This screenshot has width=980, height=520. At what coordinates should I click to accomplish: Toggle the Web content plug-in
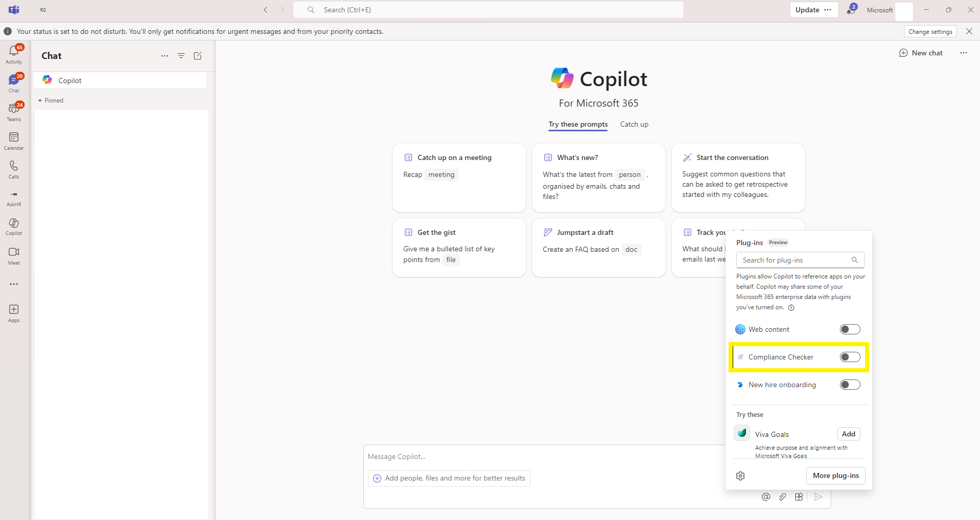(x=850, y=329)
